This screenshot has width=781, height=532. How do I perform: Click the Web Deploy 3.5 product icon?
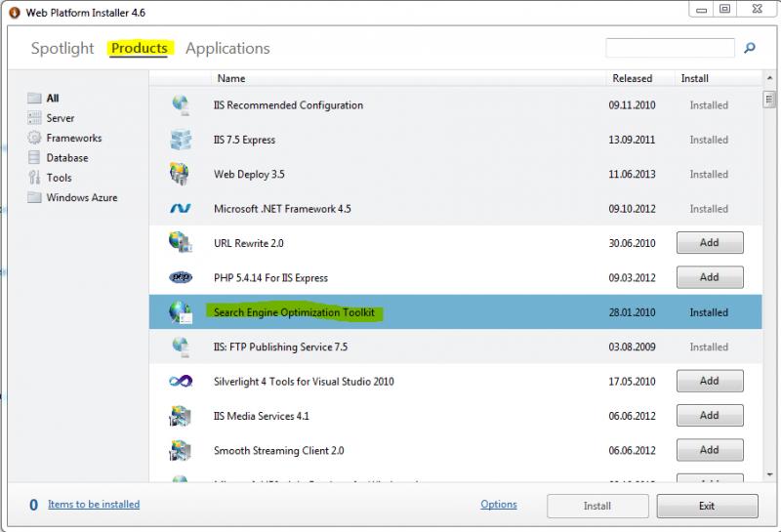point(180,174)
